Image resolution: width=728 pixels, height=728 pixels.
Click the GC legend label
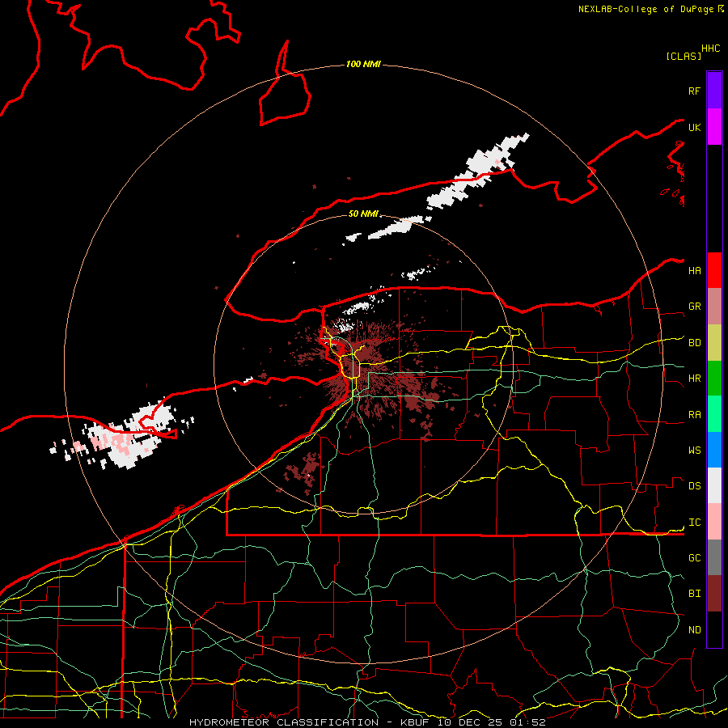[x=694, y=557]
